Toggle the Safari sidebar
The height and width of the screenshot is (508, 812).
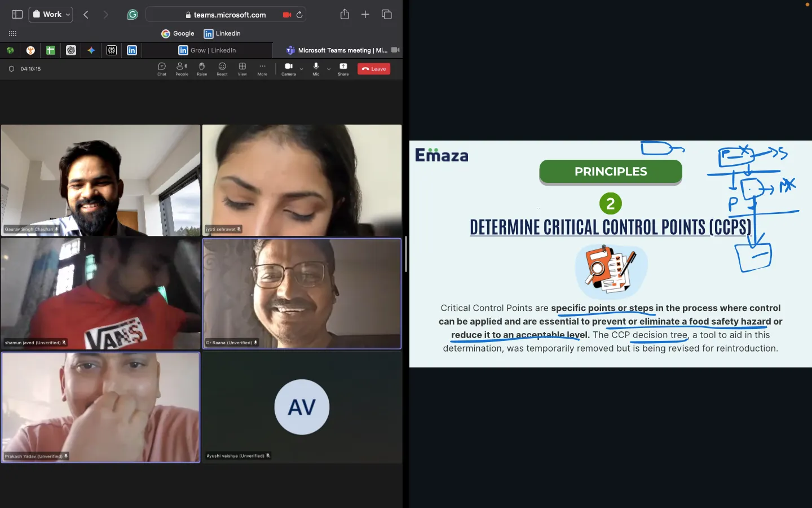17,15
